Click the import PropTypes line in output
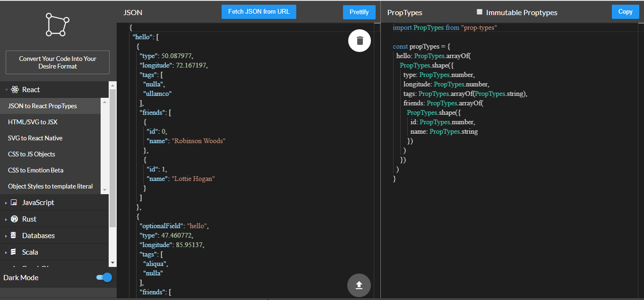 click(445, 27)
